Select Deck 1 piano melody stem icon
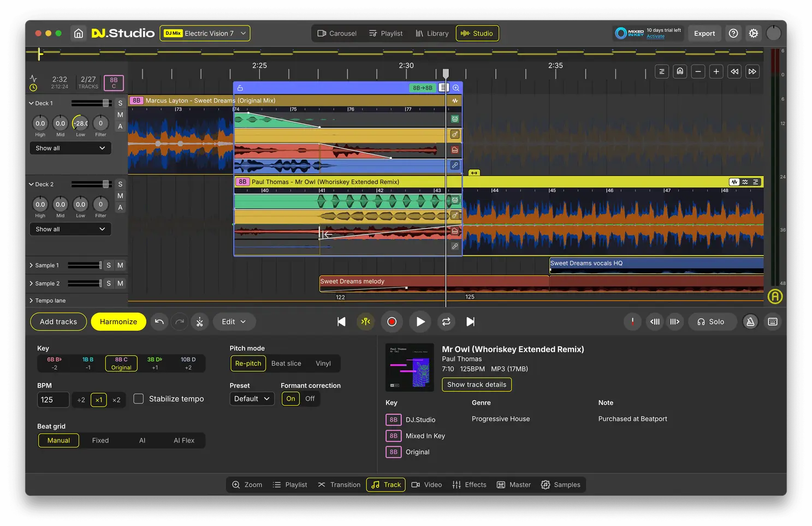The image size is (812, 526). (455, 150)
